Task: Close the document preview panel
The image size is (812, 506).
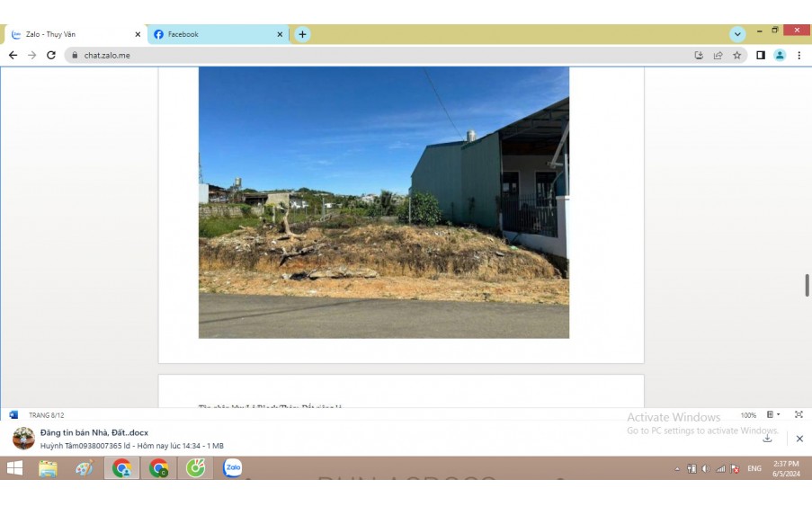Action: [x=799, y=439]
